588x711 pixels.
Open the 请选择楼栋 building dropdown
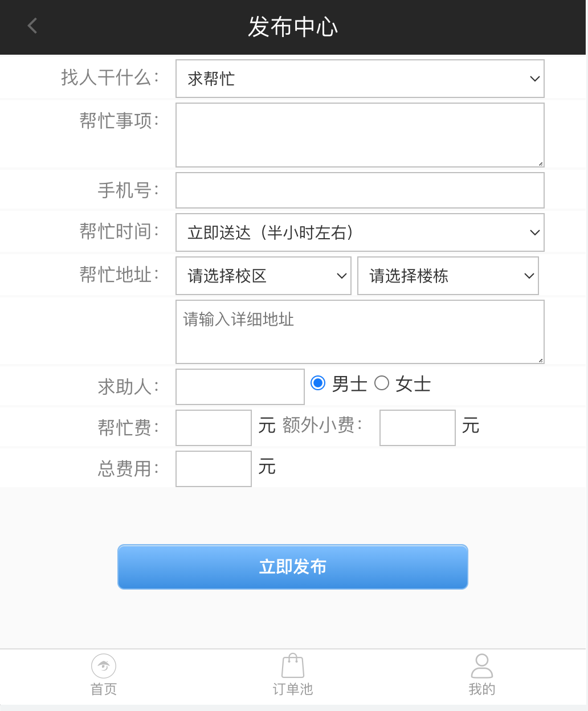[448, 276]
